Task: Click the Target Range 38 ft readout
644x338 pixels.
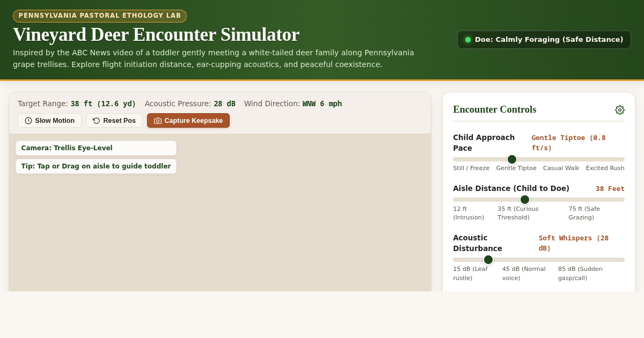Action: coord(77,104)
